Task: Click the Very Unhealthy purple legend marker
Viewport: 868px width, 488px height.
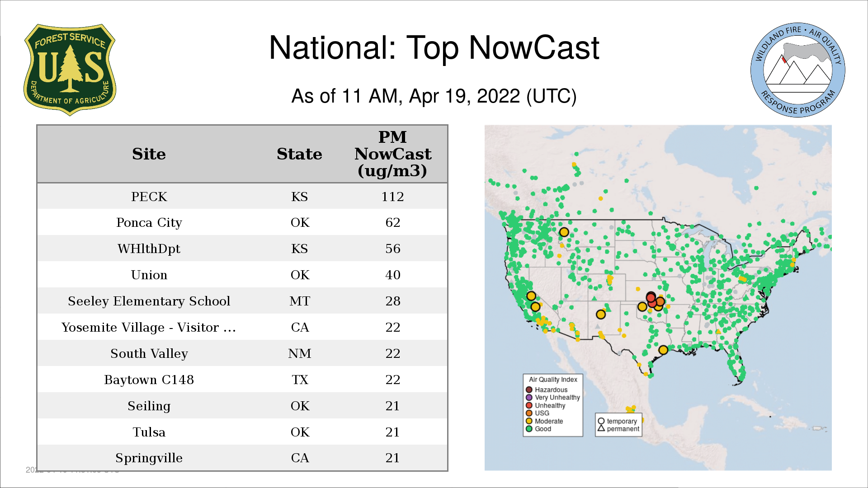Action: point(529,398)
